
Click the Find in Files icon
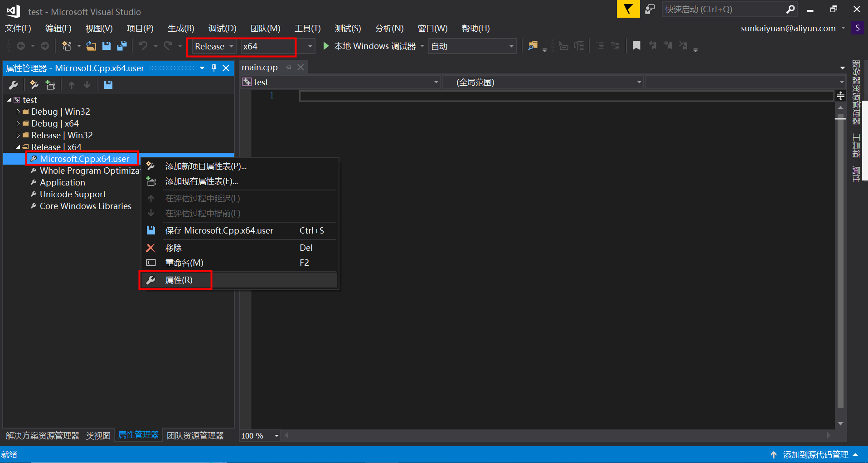coord(533,46)
